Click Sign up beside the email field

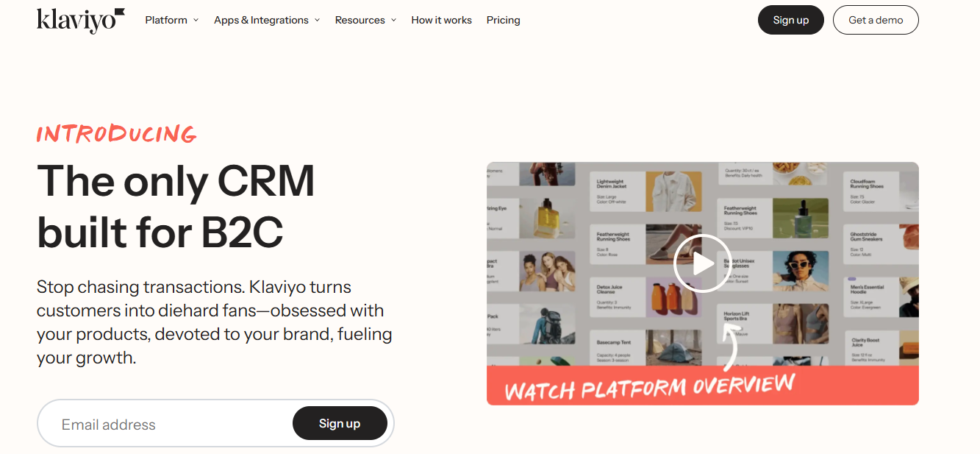coord(340,423)
